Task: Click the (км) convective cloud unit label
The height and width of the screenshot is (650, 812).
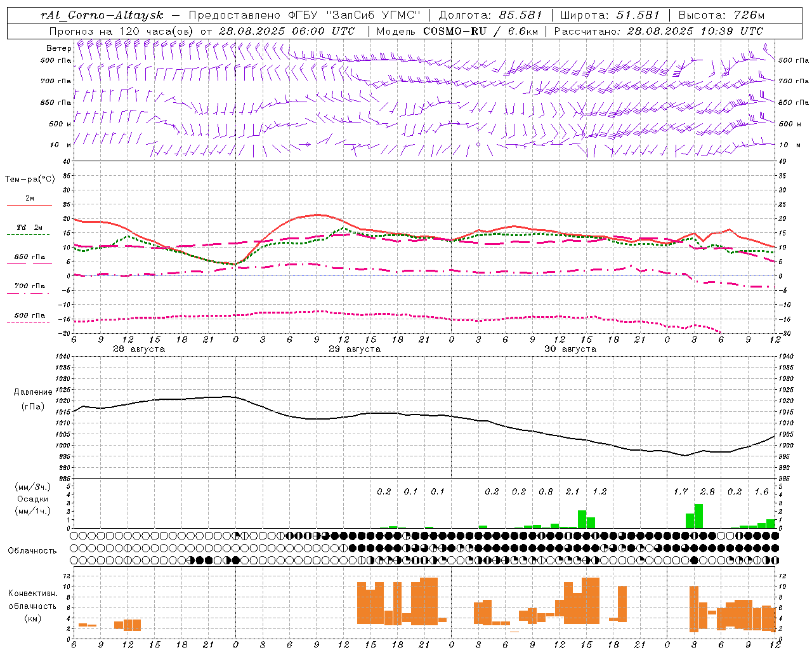Action: coord(32,618)
